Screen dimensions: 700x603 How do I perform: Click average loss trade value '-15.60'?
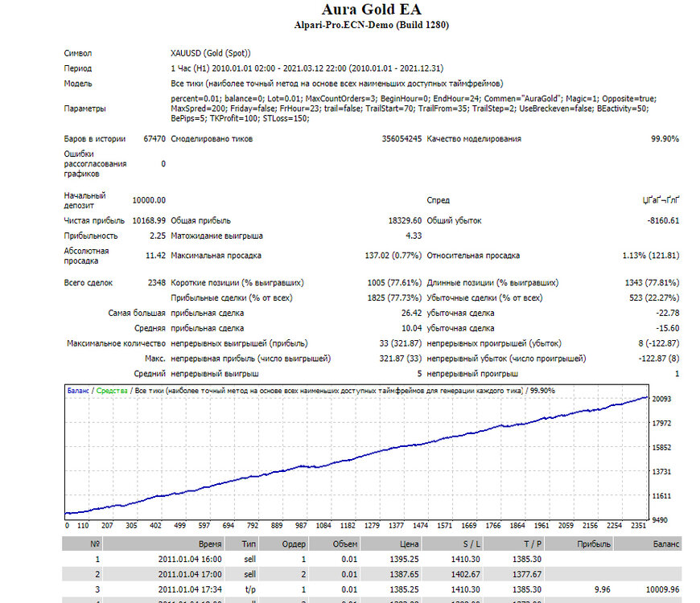[667, 328]
